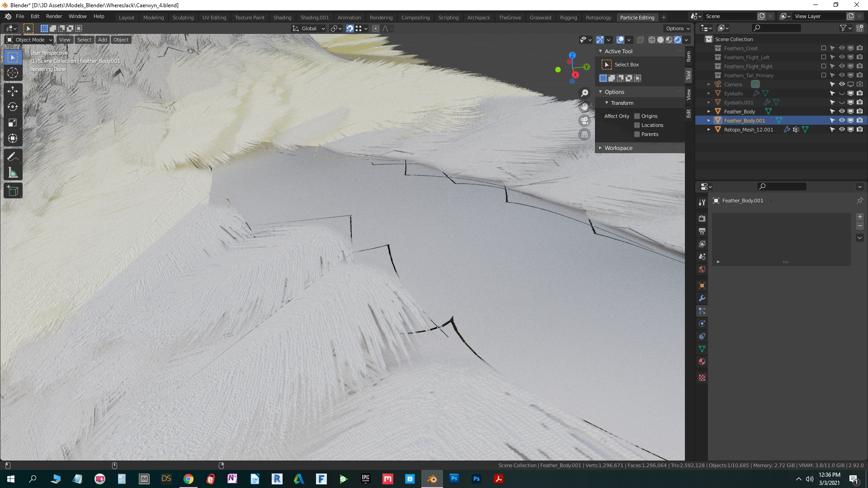Expand the Workspace panel
This screenshot has height=488, width=868.
point(618,148)
